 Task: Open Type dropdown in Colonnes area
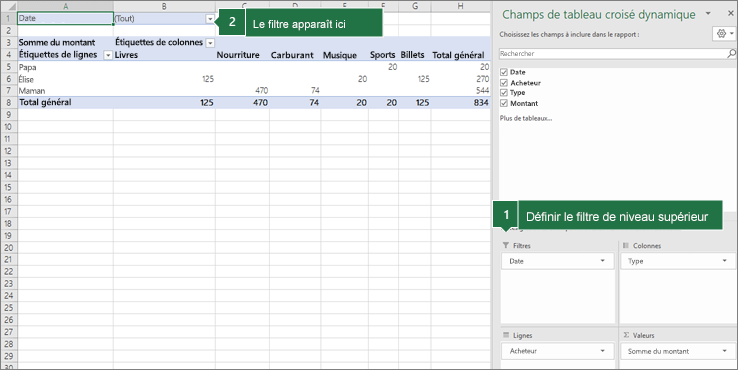click(x=724, y=261)
